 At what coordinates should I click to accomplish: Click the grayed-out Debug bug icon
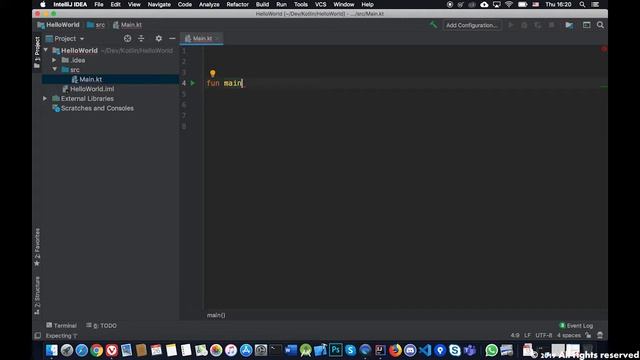(524, 25)
